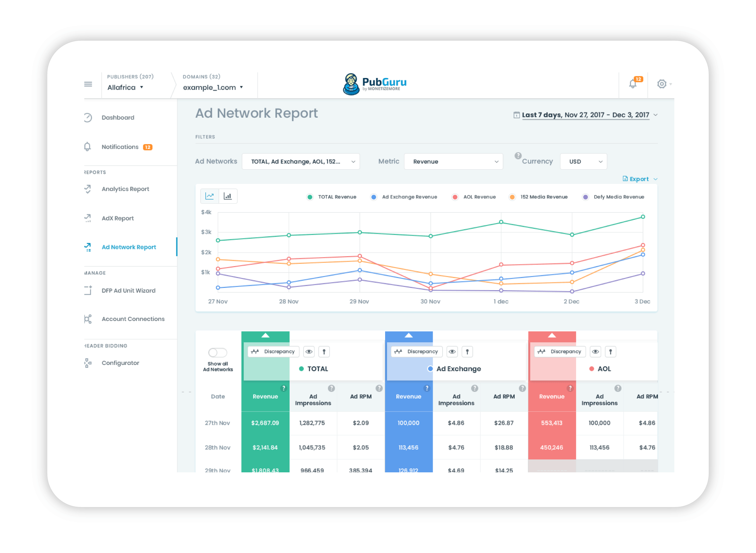Click the DFP Ad Unit Wizard icon
Viewport: 756px width, 553px height.
click(x=88, y=291)
